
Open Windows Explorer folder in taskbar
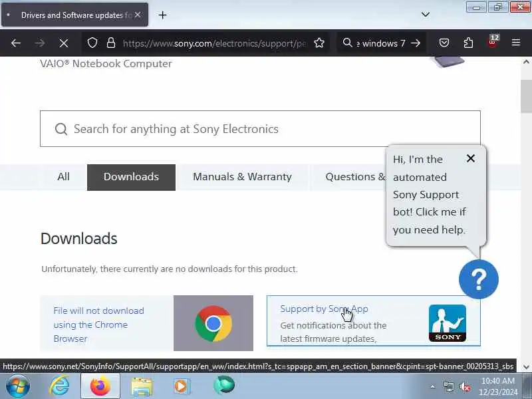pyautogui.click(x=142, y=386)
